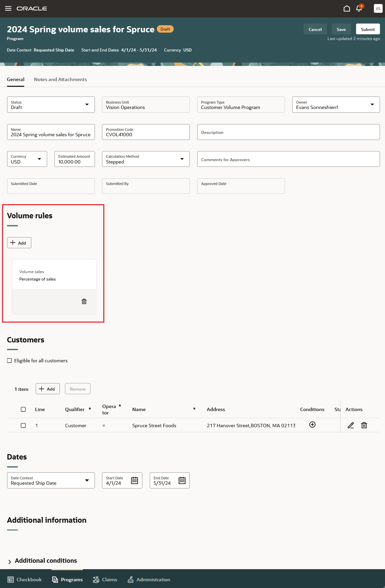Click the Address column header
This screenshot has width=385, height=588.
[216, 409]
